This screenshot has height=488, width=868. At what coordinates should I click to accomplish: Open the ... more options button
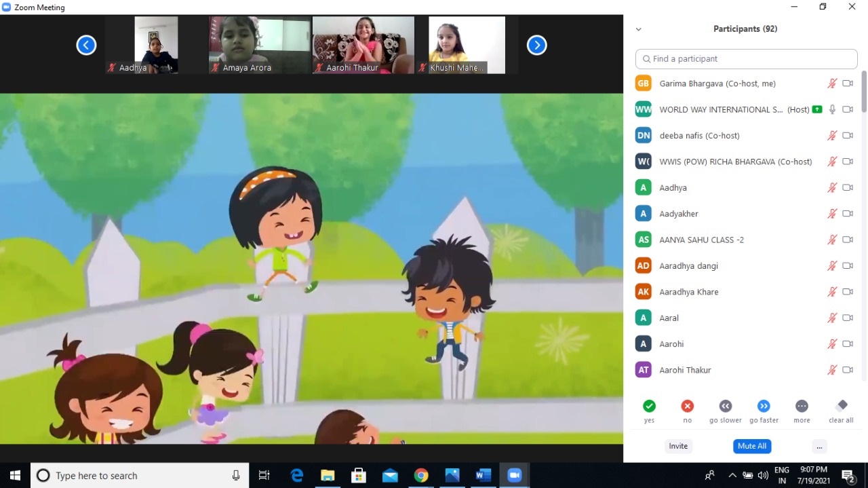pyautogui.click(x=819, y=446)
